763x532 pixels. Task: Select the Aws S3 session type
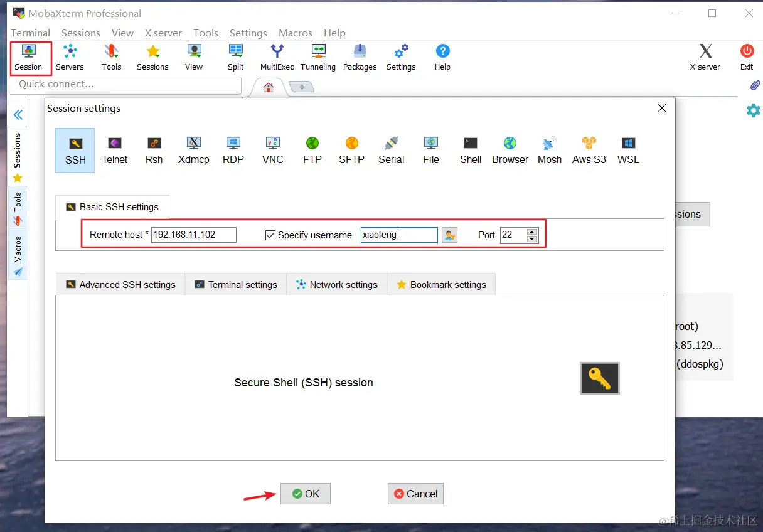pos(589,151)
